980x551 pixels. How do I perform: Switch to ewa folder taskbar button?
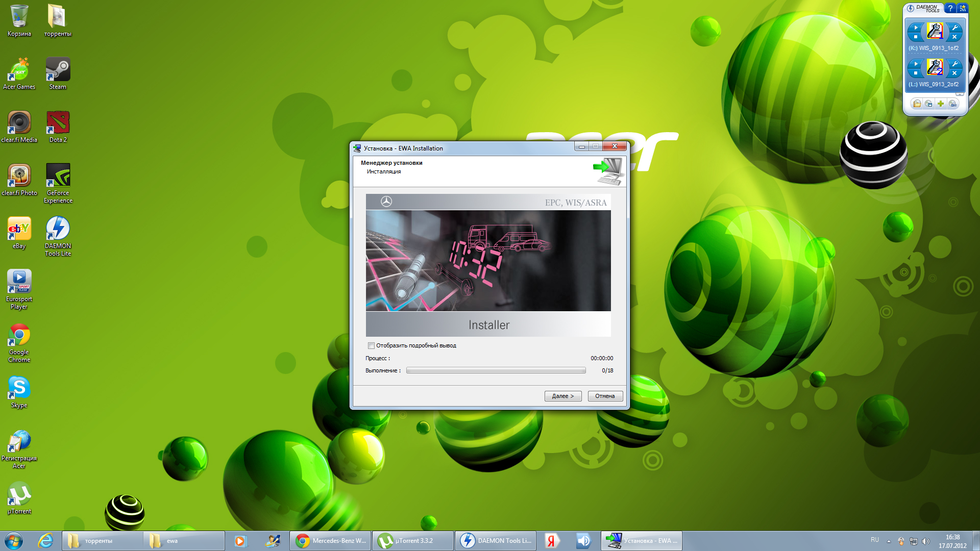184,541
